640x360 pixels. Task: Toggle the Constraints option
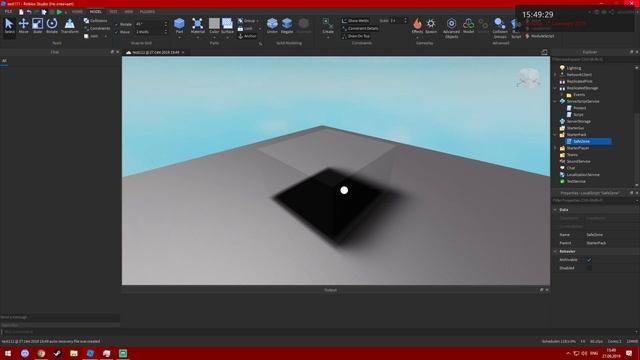click(x=97, y=28)
